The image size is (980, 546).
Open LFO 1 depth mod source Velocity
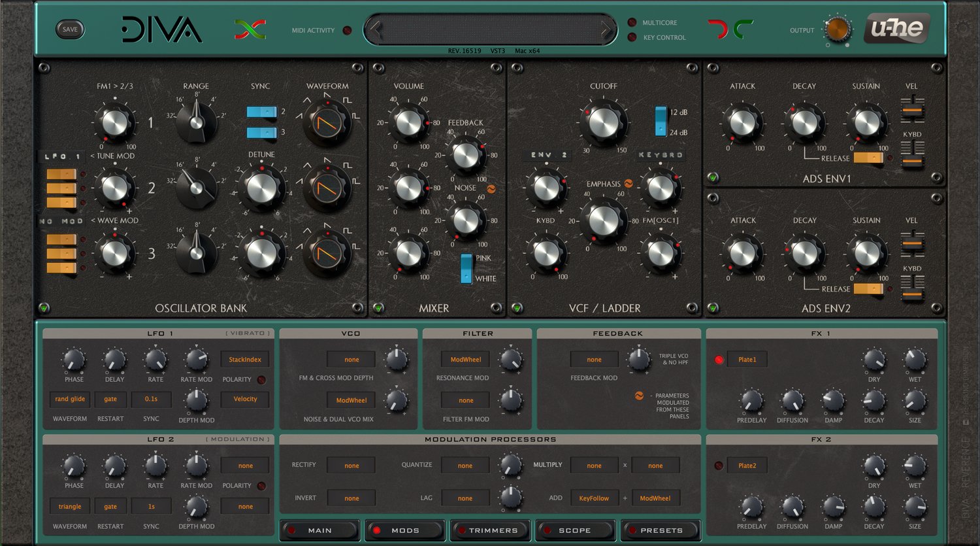click(245, 399)
